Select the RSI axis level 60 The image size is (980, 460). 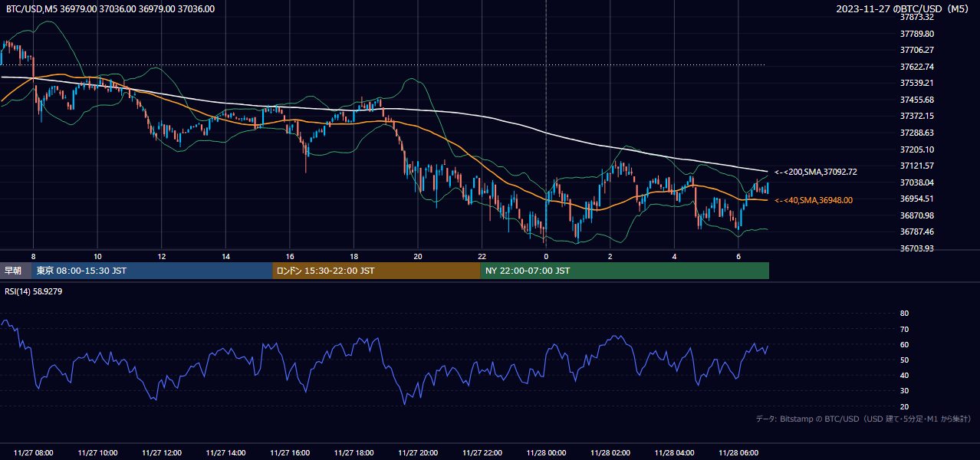click(x=904, y=344)
